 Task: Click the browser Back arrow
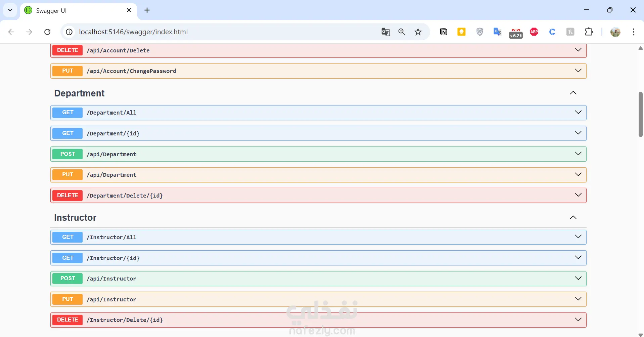pyautogui.click(x=11, y=32)
